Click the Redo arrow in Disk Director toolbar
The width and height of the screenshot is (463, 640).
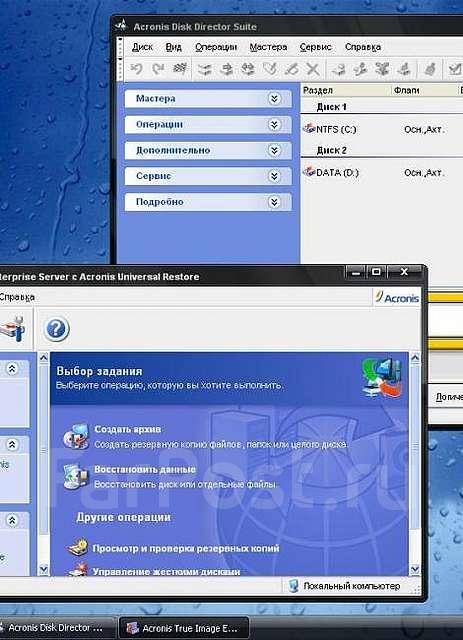tap(158, 69)
